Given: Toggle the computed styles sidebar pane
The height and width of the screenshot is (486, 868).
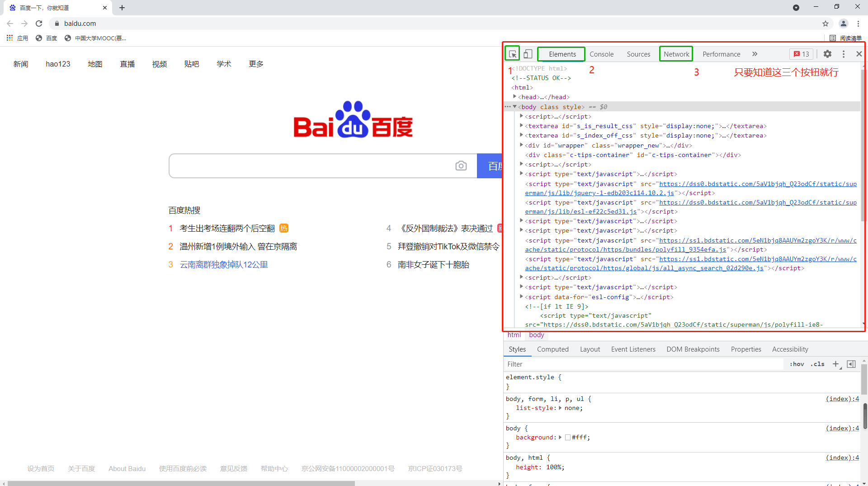Looking at the screenshot, I should click(x=851, y=364).
